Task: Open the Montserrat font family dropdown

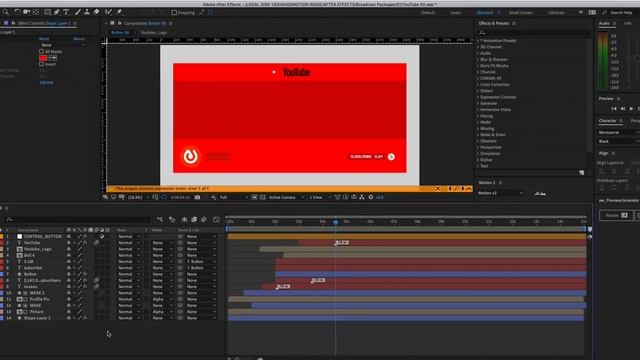Action: 618,133
